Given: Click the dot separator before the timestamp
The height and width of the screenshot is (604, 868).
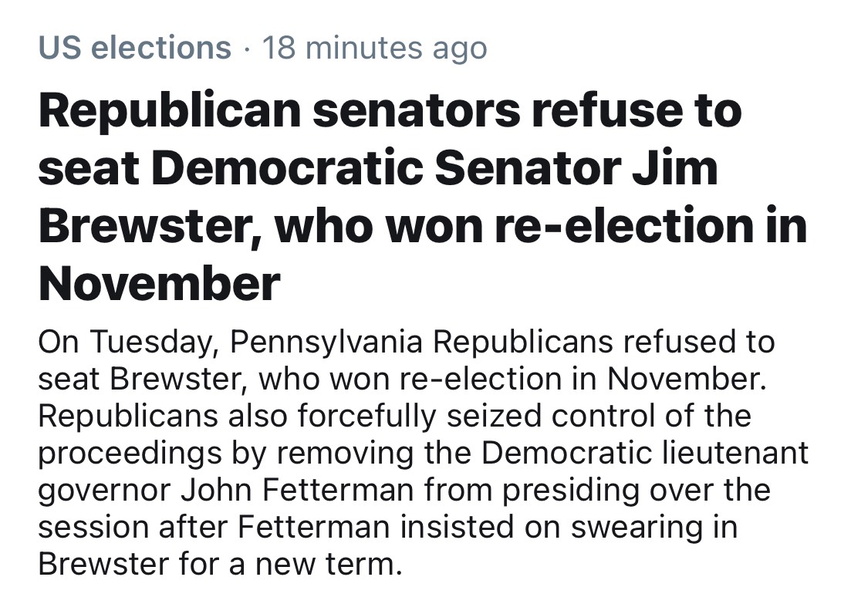Looking at the screenshot, I should click(246, 49).
